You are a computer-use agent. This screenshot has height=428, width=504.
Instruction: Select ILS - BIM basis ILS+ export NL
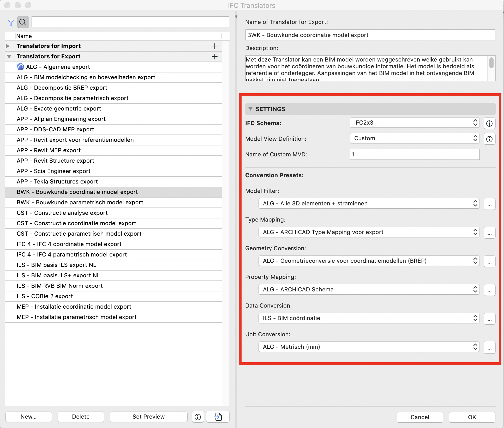[113, 276]
